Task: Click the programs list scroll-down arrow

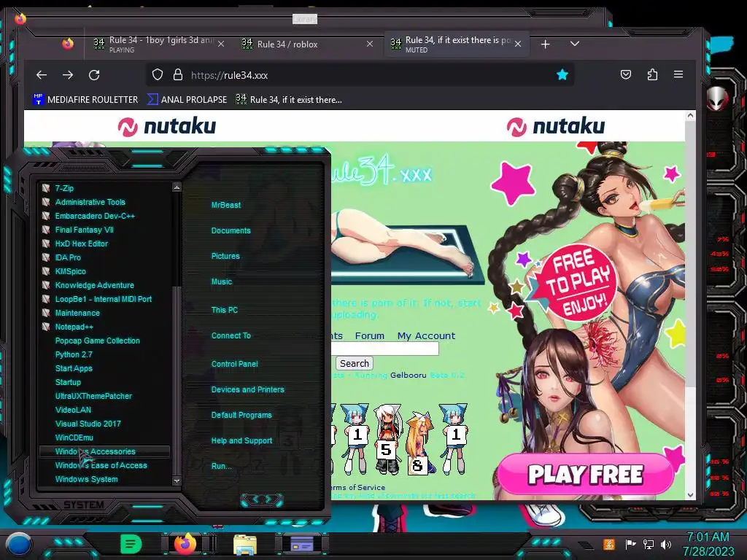Action: tap(177, 481)
